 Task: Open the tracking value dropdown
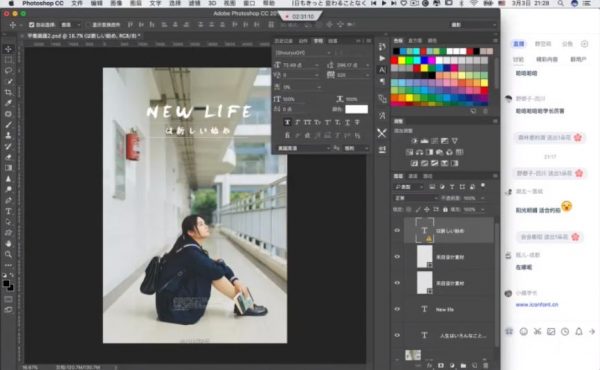click(x=367, y=75)
